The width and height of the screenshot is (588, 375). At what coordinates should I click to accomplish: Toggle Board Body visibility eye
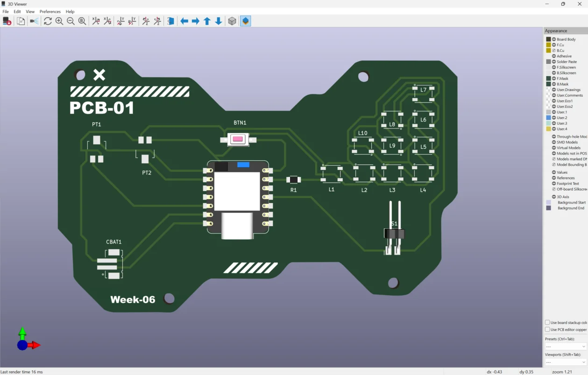click(554, 39)
